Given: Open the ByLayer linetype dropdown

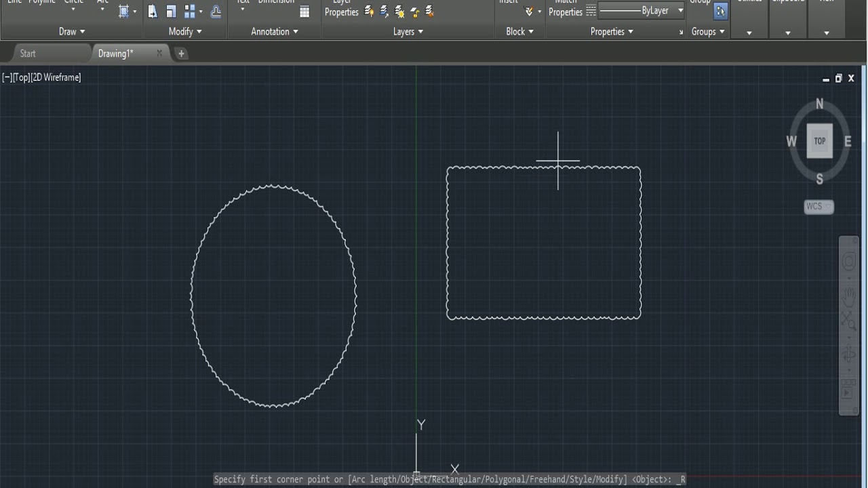Looking at the screenshot, I should (x=680, y=11).
